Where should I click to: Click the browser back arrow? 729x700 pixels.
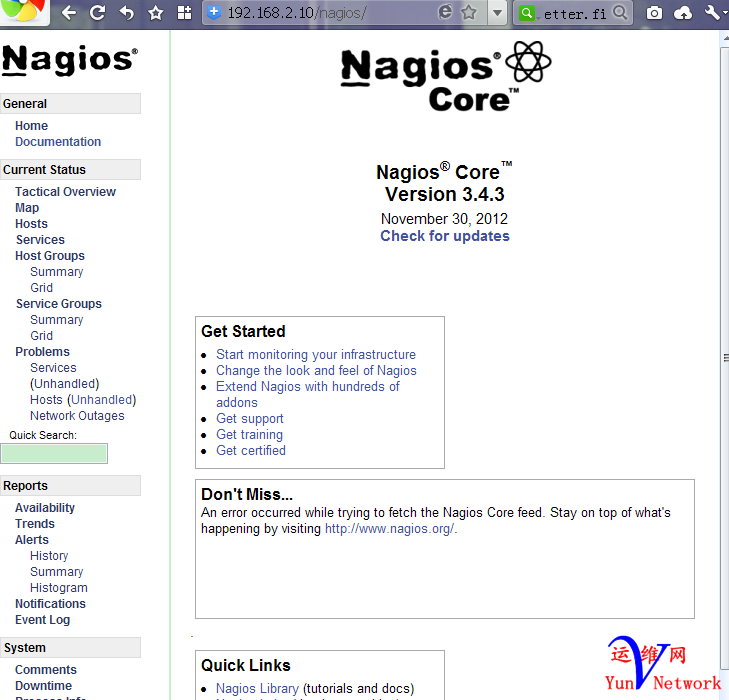click(x=69, y=13)
